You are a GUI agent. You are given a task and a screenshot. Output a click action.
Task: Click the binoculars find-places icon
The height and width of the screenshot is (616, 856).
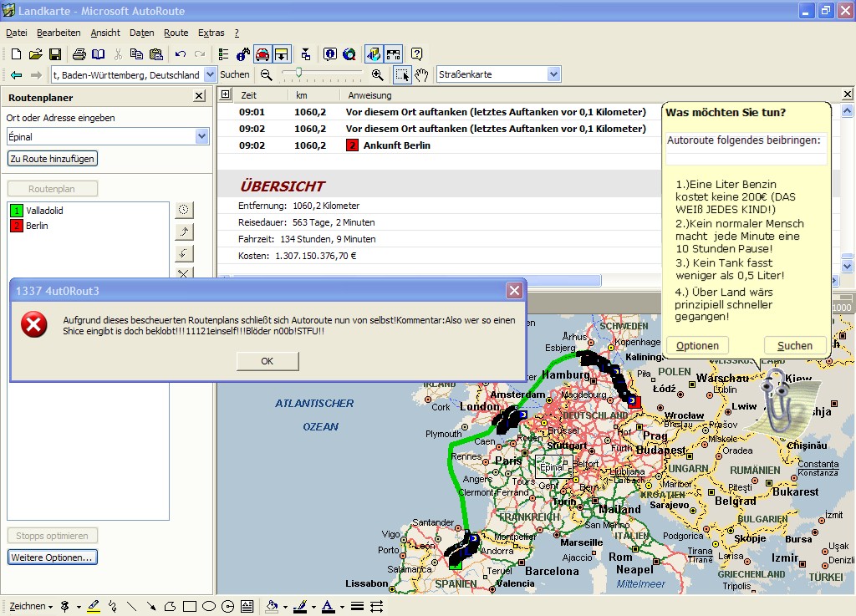(x=243, y=54)
